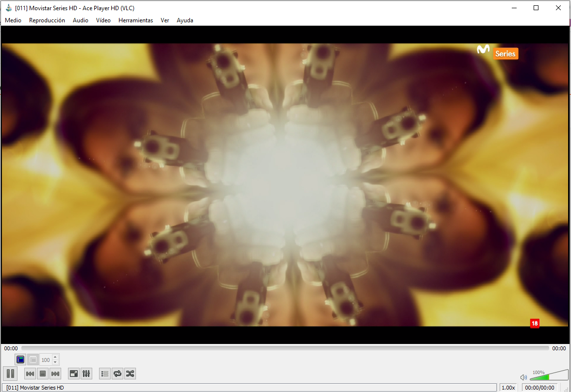Decrease teletext page number with down arrow

click(55, 362)
